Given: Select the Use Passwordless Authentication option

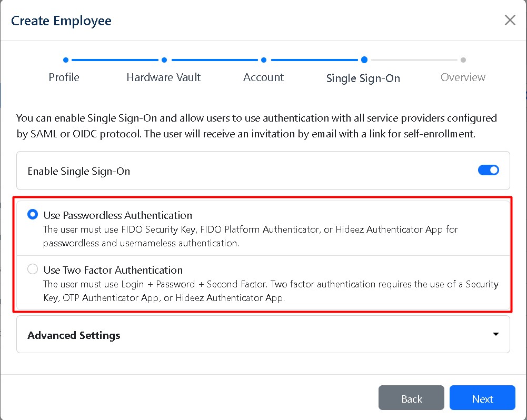Looking at the screenshot, I should (33, 215).
